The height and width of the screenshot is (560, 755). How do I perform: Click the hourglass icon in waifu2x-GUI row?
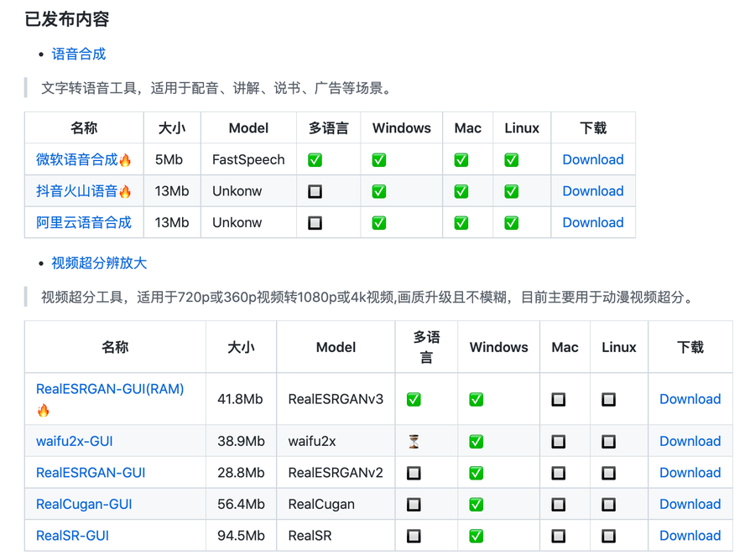[414, 441]
